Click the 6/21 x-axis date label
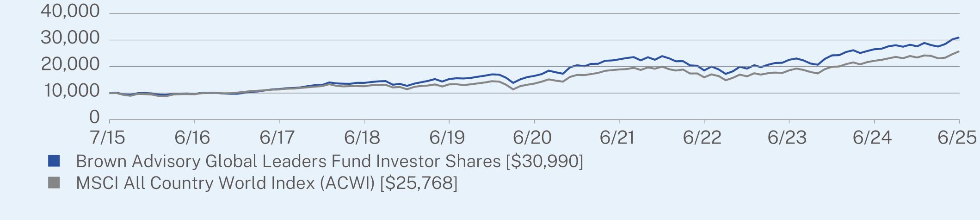980x220 pixels. 618,138
